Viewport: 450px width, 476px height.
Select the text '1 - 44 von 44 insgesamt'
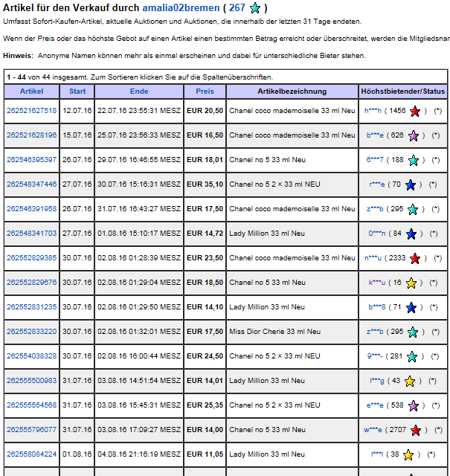pyautogui.click(x=48, y=77)
